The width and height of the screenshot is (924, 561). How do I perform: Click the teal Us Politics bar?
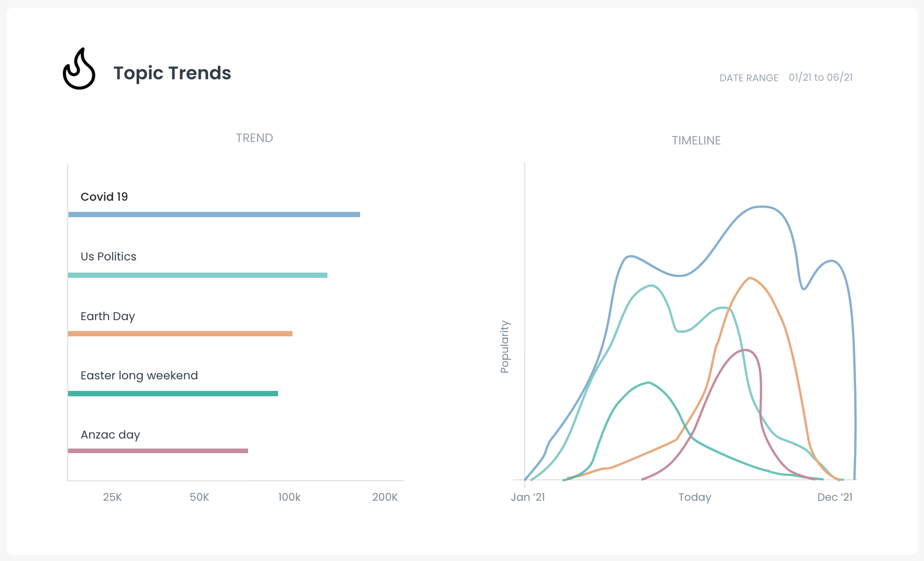pos(197,275)
